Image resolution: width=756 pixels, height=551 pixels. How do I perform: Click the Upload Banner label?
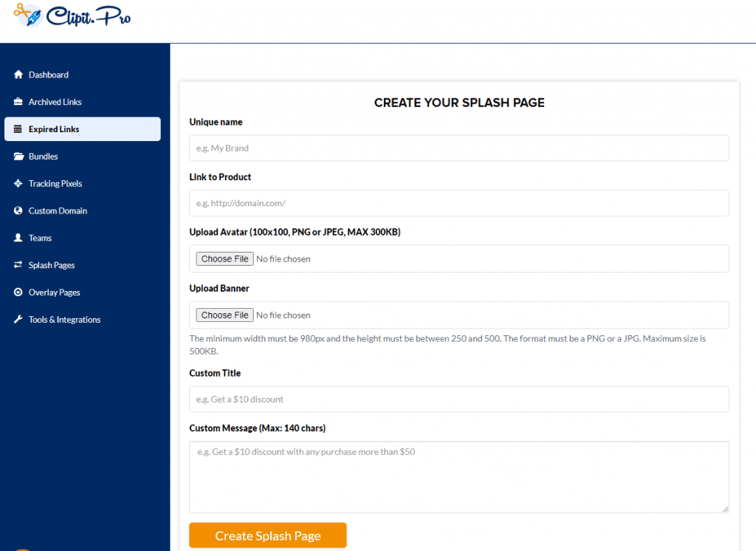pyautogui.click(x=219, y=288)
